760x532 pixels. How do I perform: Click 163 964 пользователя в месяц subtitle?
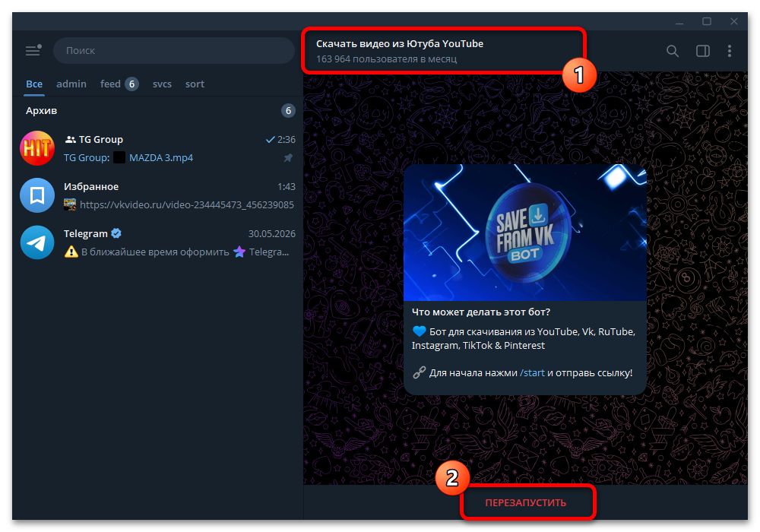pos(386,59)
